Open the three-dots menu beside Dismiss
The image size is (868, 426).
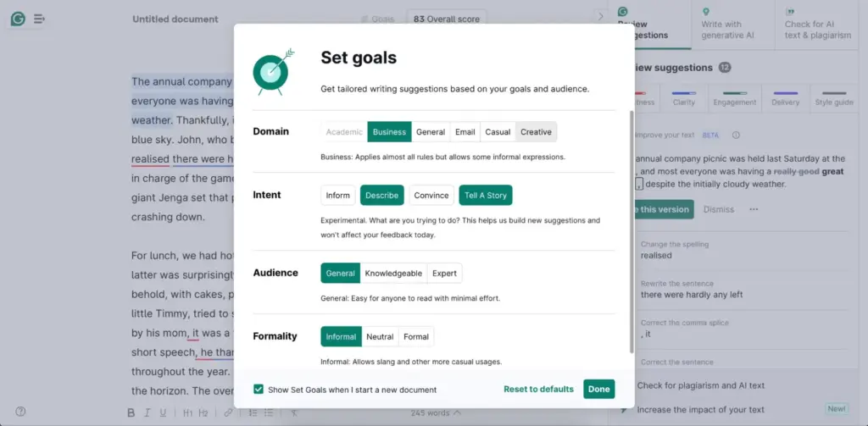point(754,209)
